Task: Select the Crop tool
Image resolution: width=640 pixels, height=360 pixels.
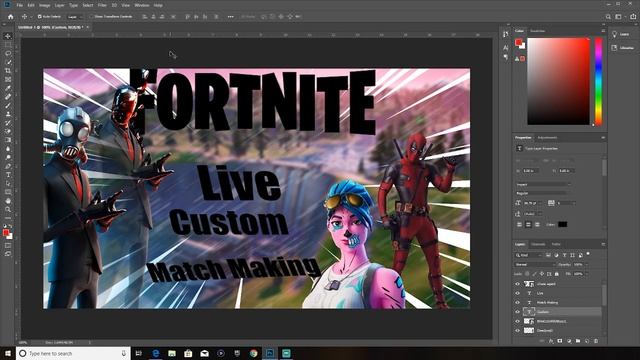Action: click(x=8, y=71)
